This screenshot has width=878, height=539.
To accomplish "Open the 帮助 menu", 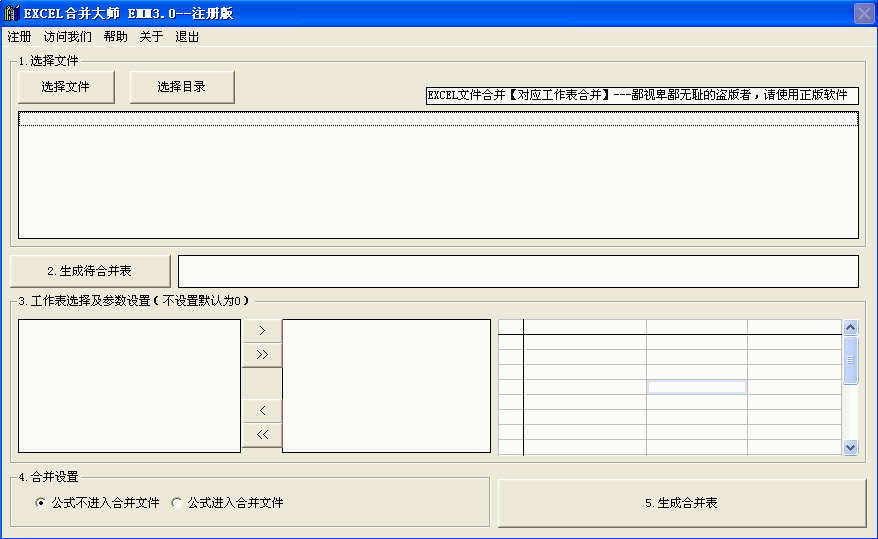I will pos(115,37).
